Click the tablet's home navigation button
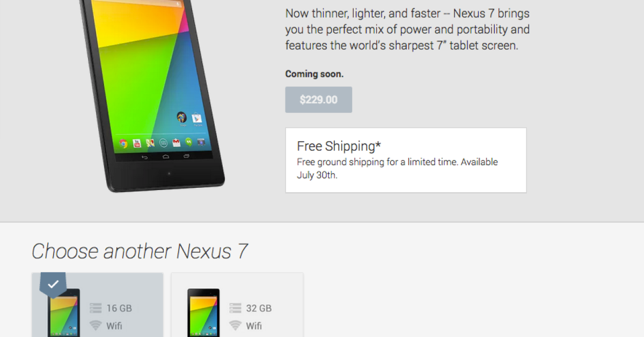Viewport: 644px width, 337px height. click(x=166, y=157)
